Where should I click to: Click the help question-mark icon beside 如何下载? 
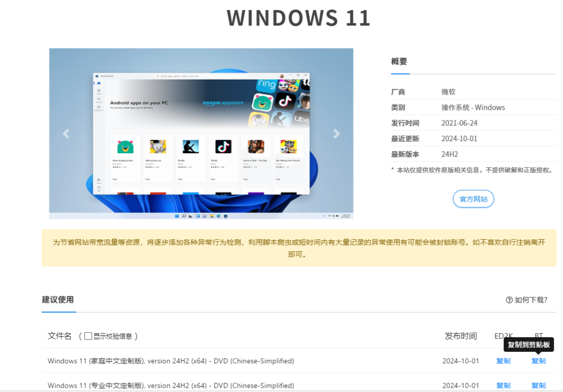coord(509,300)
